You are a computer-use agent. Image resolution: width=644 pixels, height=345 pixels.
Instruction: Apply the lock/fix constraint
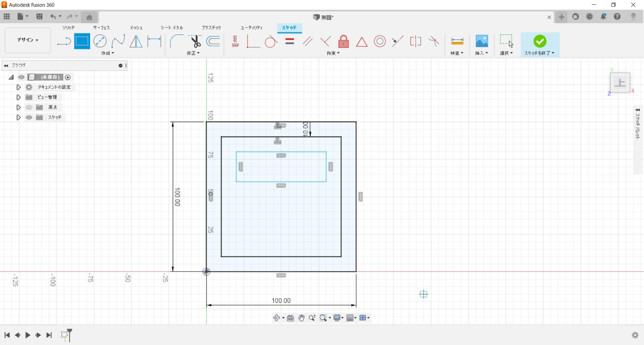pos(343,42)
